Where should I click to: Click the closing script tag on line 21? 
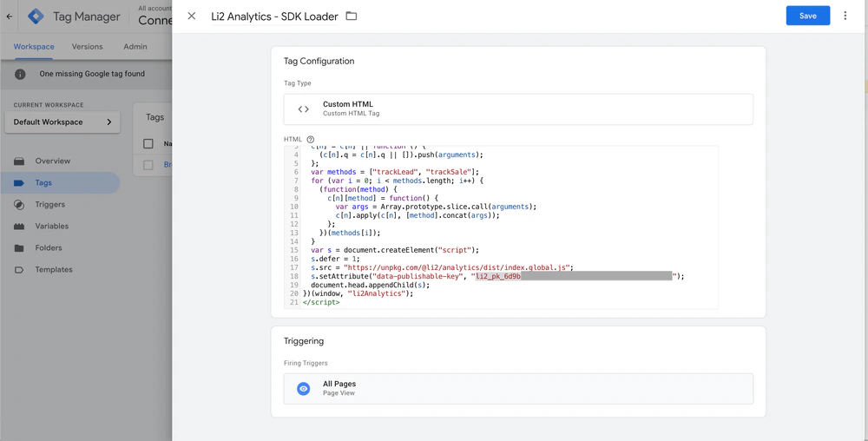[321, 302]
